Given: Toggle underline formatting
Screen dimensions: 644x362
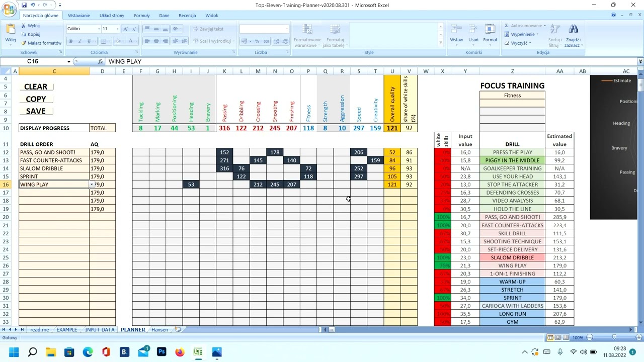Looking at the screenshot, I should [x=89, y=41].
